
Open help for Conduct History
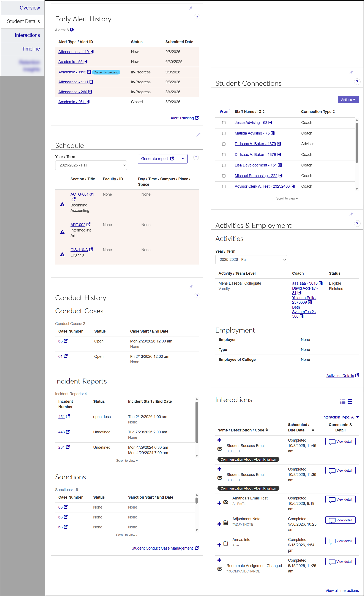pyautogui.click(x=197, y=296)
